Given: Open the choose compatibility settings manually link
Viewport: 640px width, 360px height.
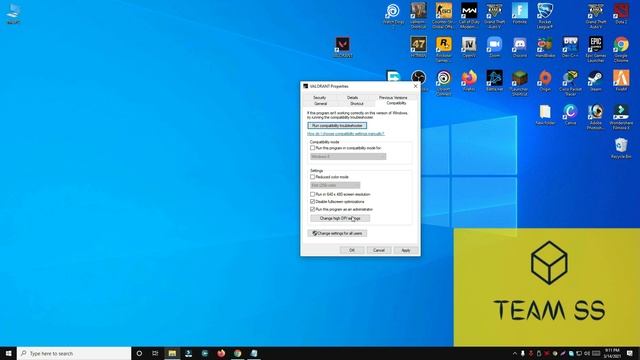Looking at the screenshot, I should (x=345, y=133).
